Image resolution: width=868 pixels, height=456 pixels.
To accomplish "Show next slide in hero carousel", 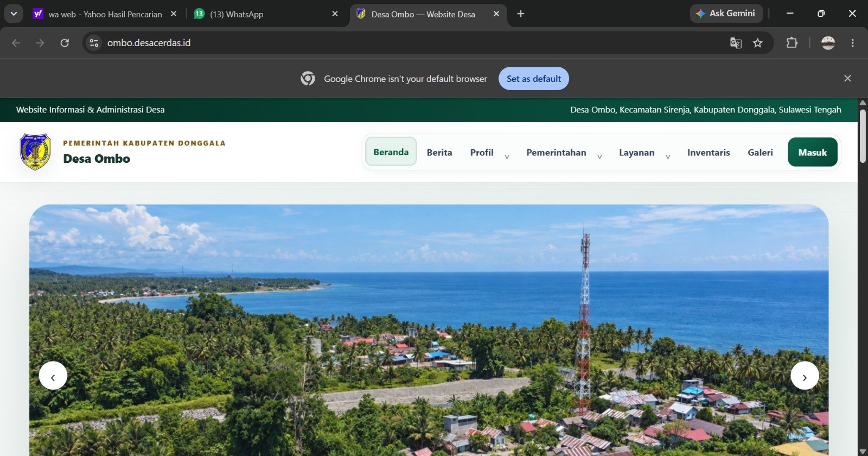I will (x=805, y=376).
